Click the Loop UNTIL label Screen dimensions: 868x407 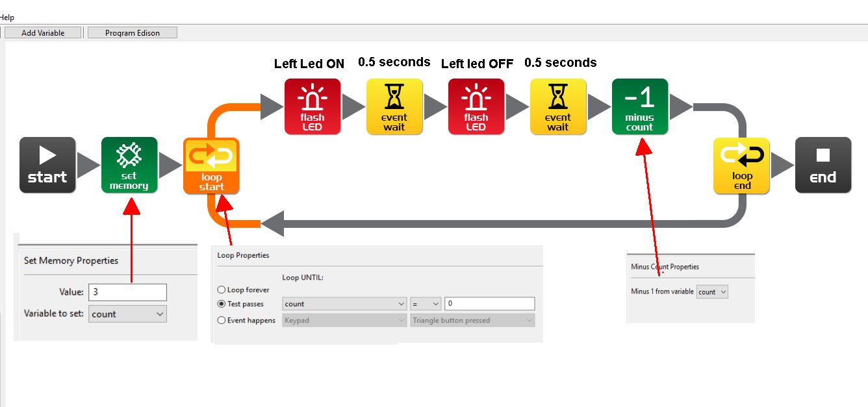point(303,278)
